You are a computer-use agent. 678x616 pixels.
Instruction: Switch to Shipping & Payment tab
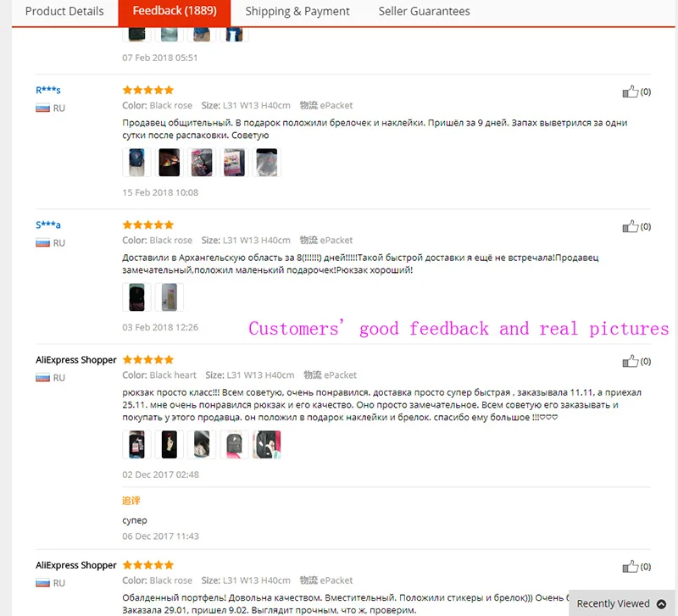297,12
